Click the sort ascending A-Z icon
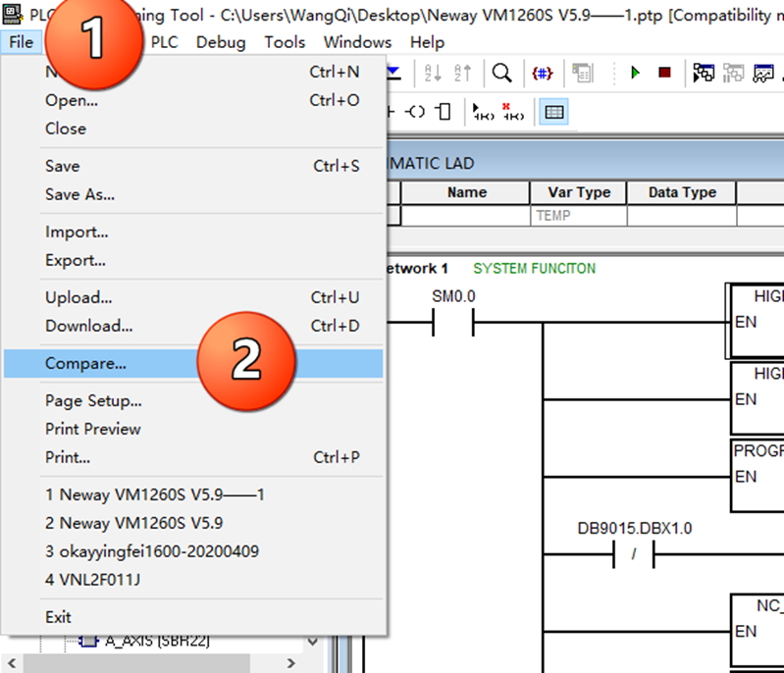The height and width of the screenshot is (673, 784). pyautogui.click(x=433, y=73)
